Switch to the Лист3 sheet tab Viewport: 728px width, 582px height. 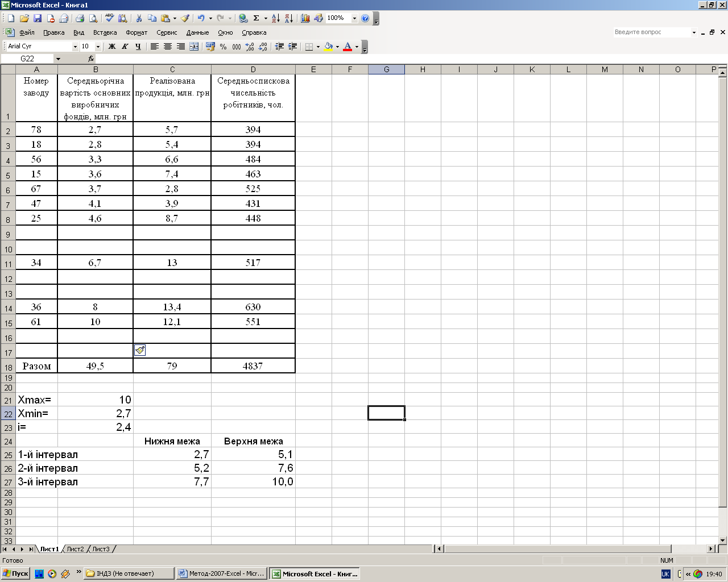click(101, 549)
